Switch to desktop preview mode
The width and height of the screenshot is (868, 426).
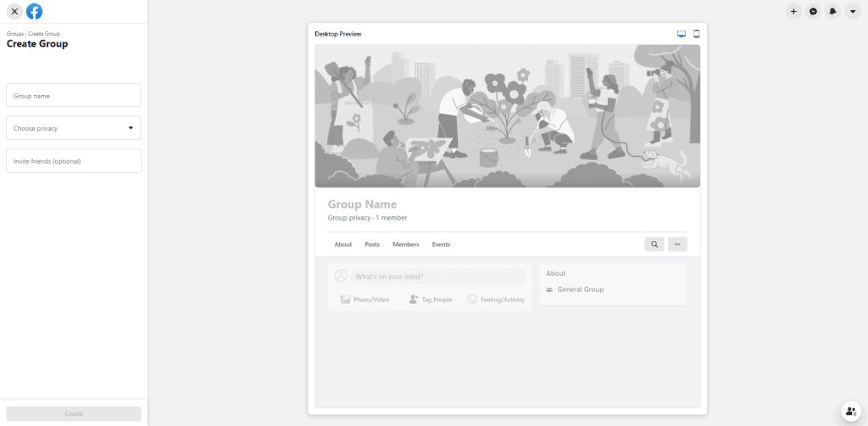click(x=682, y=34)
